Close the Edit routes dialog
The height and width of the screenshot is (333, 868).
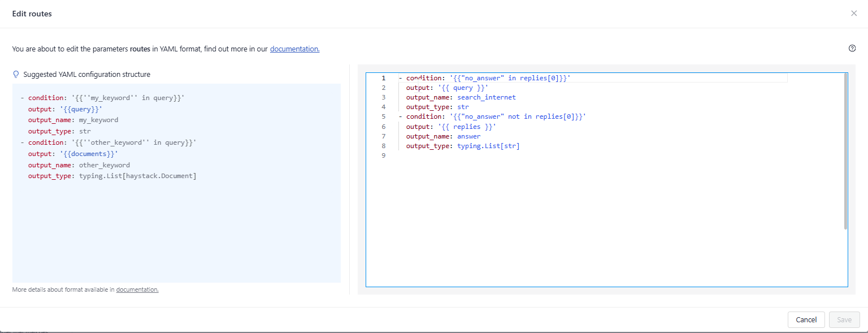tap(853, 14)
